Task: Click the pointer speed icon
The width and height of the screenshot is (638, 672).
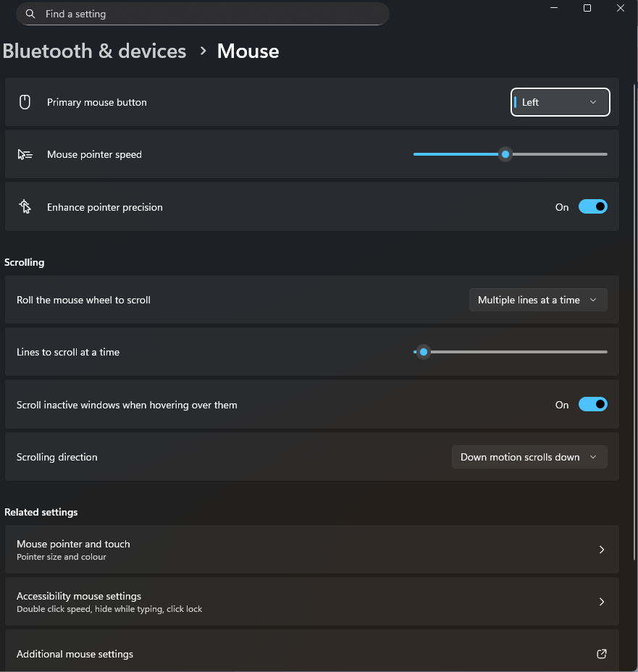Action: (25, 154)
